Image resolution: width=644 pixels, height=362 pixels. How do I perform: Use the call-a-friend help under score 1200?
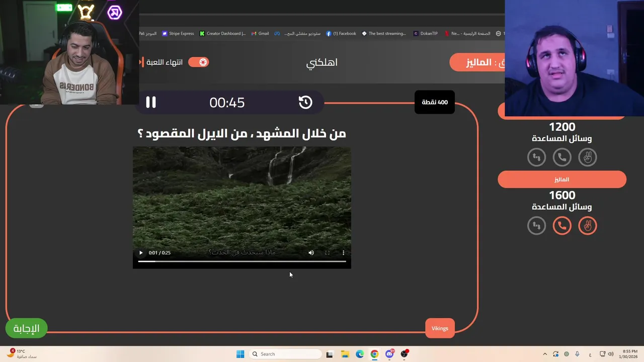coord(562,157)
